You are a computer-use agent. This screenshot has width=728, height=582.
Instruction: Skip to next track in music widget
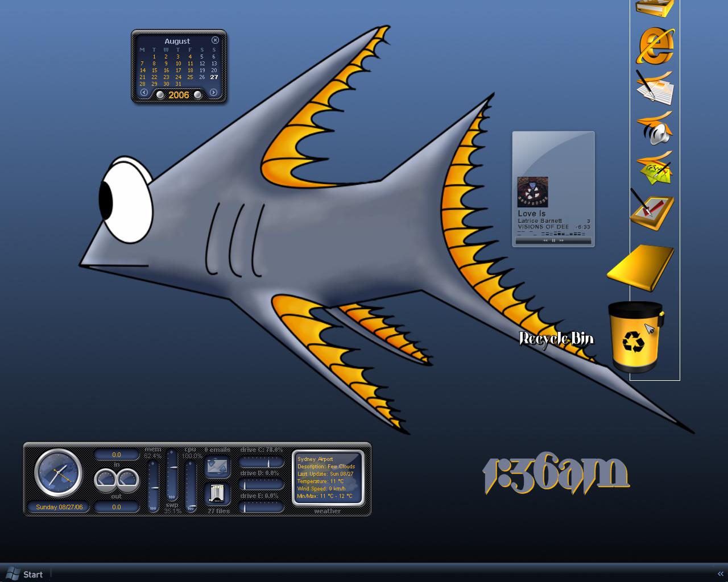(x=561, y=240)
